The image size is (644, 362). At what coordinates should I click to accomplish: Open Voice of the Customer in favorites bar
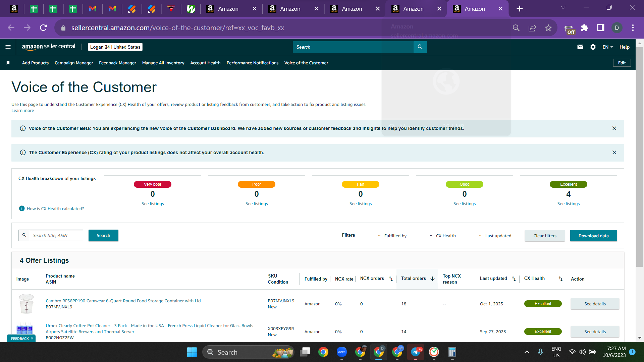pyautogui.click(x=306, y=63)
